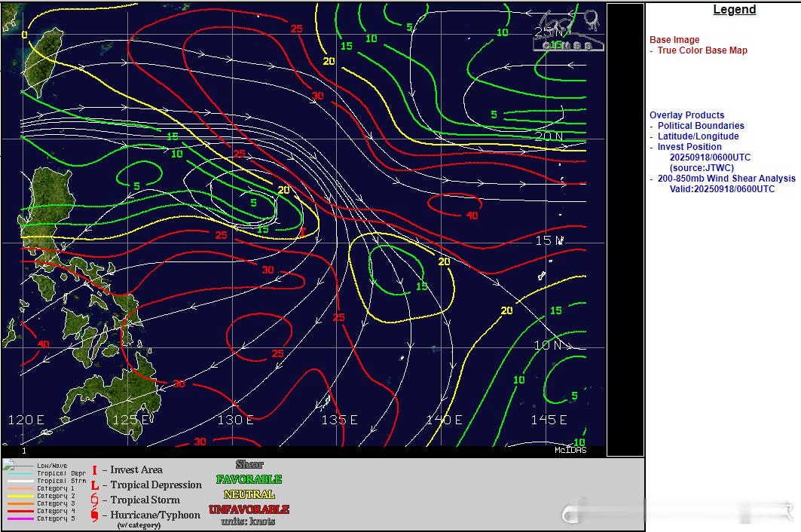The height and width of the screenshot is (532, 801).
Task: Click the 'Base Image' label
Action: (674, 40)
